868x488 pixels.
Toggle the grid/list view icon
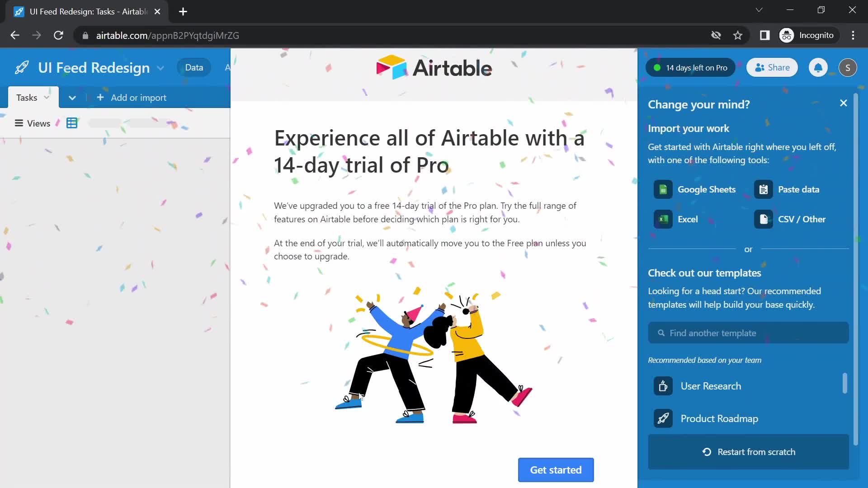pyautogui.click(x=71, y=123)
